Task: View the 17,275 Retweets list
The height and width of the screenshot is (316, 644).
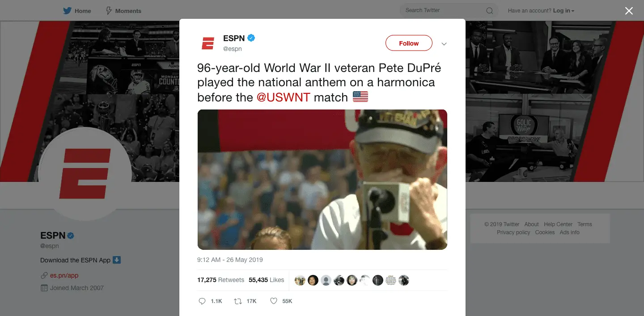Action: tap(220, 280)
